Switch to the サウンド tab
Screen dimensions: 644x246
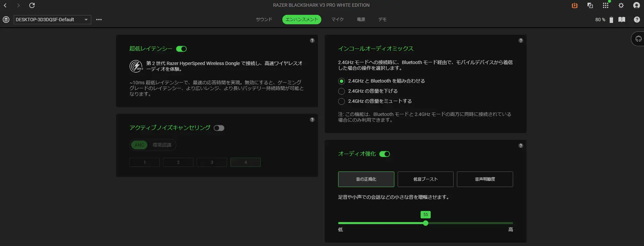click(264, 20)
